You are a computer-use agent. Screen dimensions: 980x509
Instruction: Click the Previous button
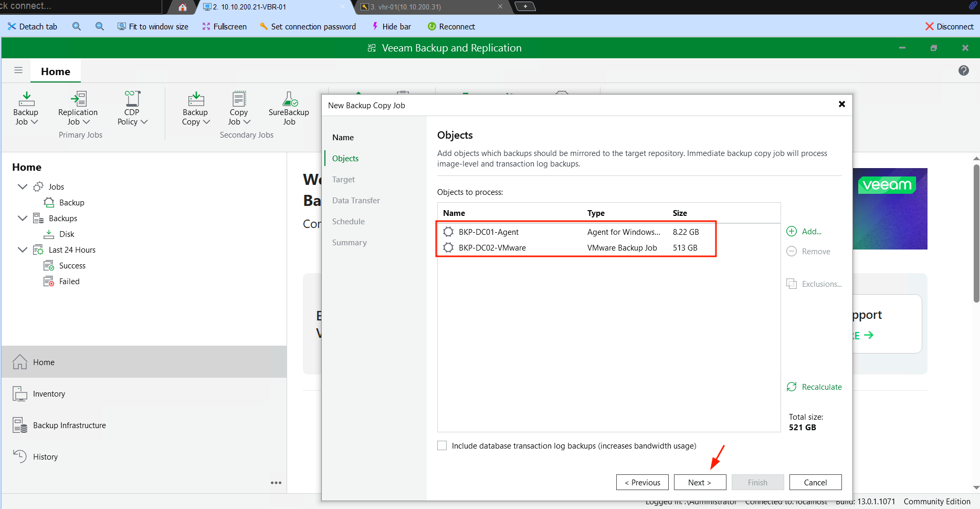pyautogui.click(x=642, y=482)
